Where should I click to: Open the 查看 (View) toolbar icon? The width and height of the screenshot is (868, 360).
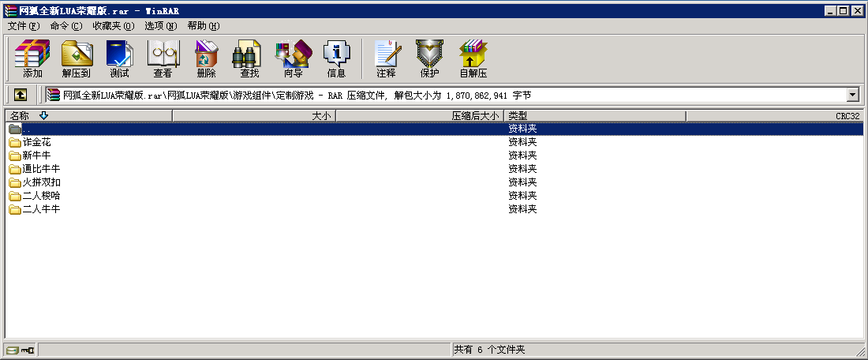click(163, 58)
